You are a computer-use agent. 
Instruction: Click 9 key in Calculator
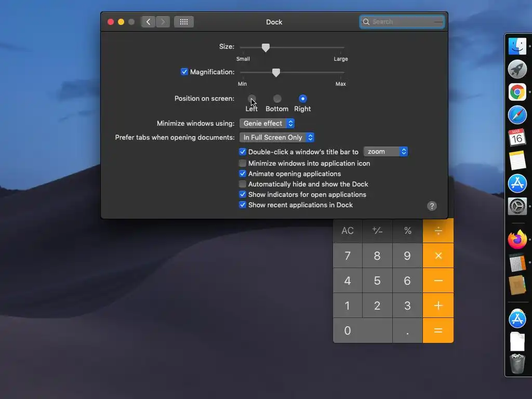(x=407, y=256)
